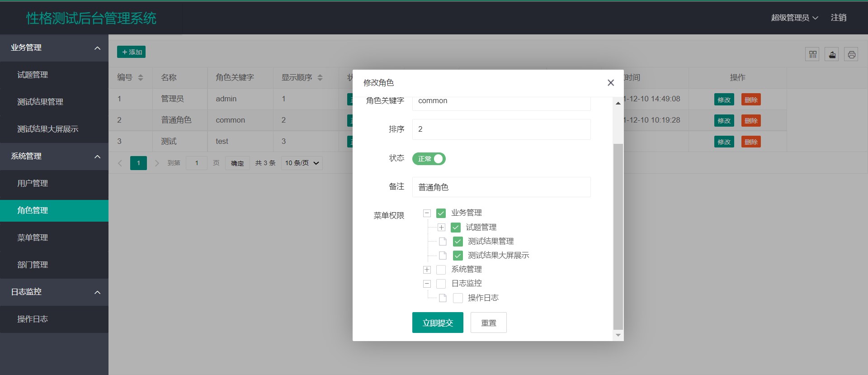Expand the 试题管理 tree node
Viewport: 868px width, 375px height.
tap(442, 228)
